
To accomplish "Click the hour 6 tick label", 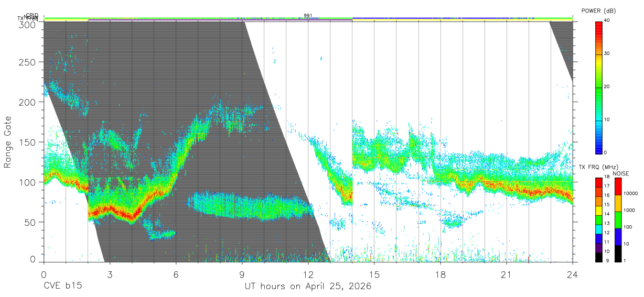I will [176, 274].
